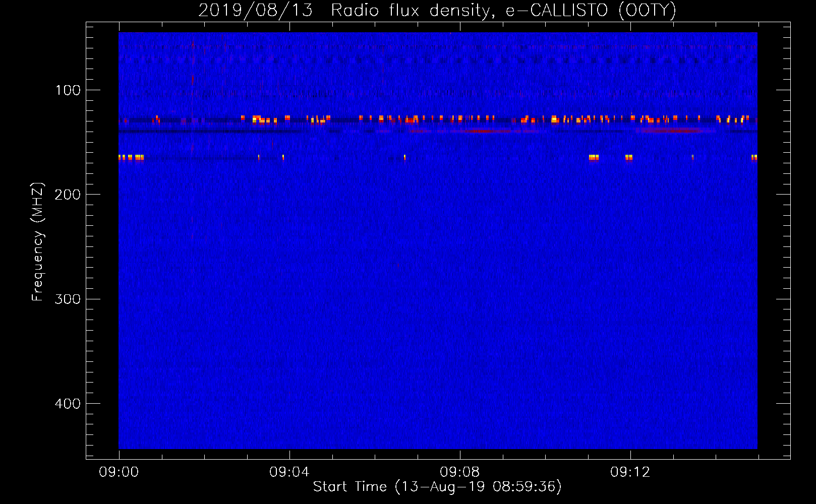Click the 100 frequency tick label
The image size is (816, 504).
pos(68,90)
